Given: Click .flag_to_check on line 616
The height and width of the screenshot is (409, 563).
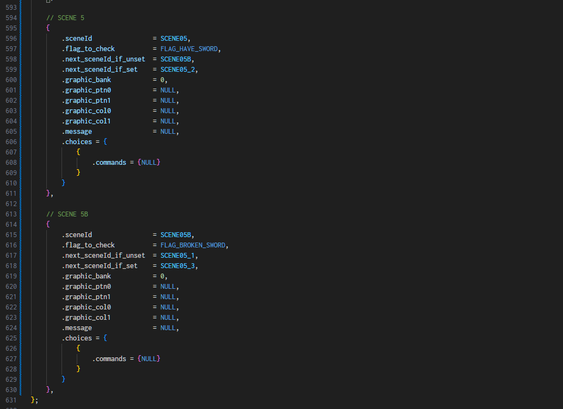Looking at the screenshot, I should pyautogui.click(x=88, y=245).
